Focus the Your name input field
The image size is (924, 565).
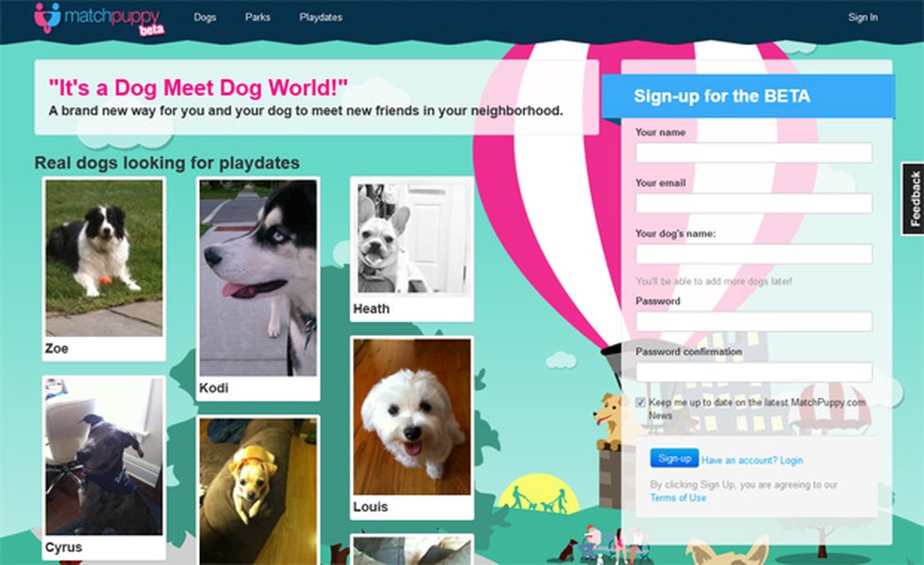[x=754, y=153]
